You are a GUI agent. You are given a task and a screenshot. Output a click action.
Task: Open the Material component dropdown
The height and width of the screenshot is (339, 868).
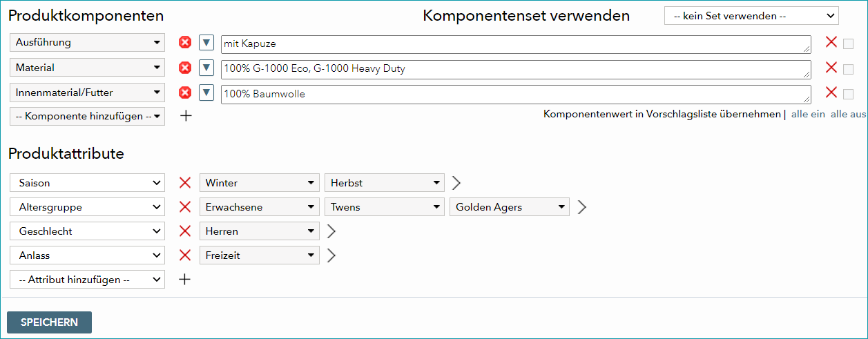pos(87,68)
